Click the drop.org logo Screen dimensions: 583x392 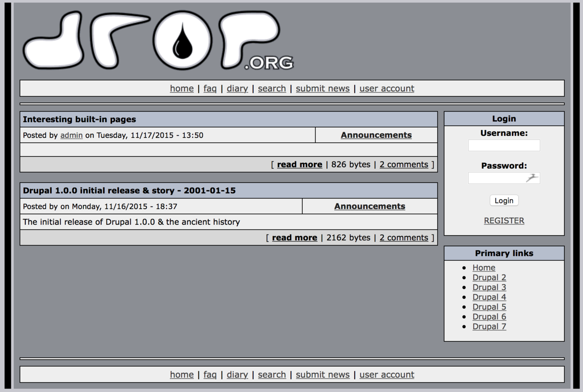pos(158,41)
